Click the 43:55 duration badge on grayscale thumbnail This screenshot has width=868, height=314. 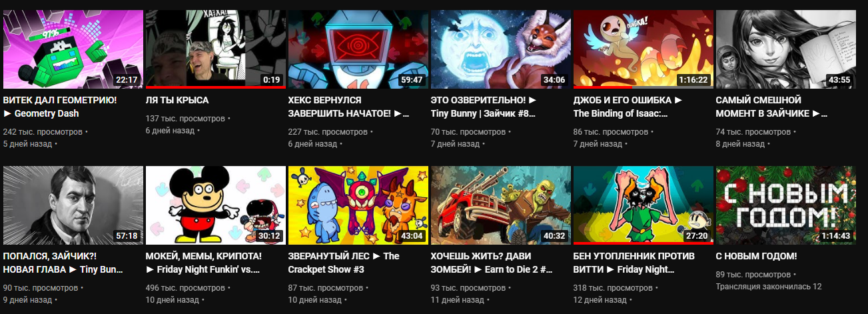(839, 79)
